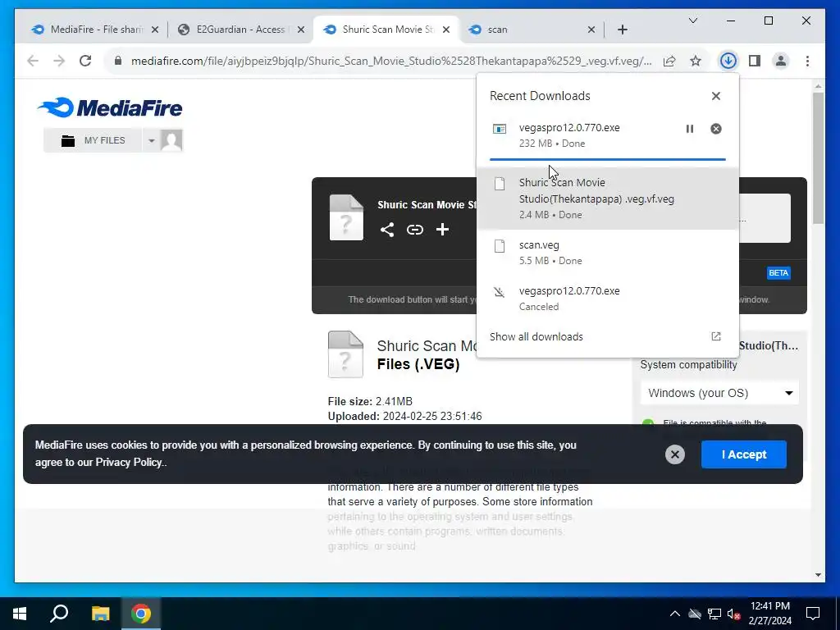Click the muted volume tray icon
This screenshot has width=840, height=630.
(x=734, y=614)
